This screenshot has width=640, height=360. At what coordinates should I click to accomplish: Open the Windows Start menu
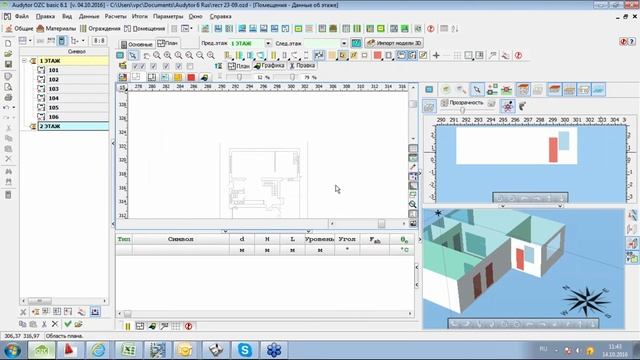13,350
